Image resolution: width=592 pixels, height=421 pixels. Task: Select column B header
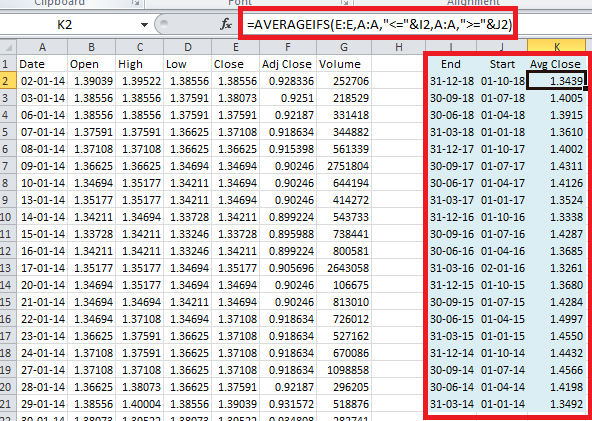(91, 47)
